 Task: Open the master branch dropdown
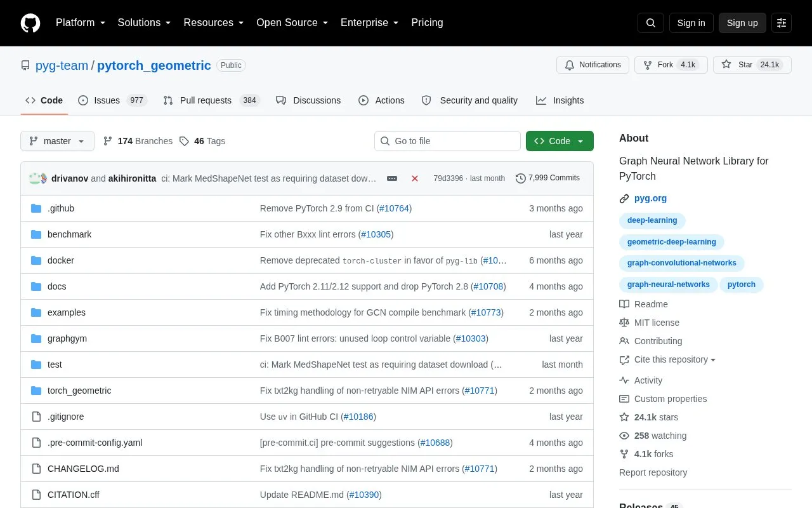pyautogui.click(x=57, y=141)
